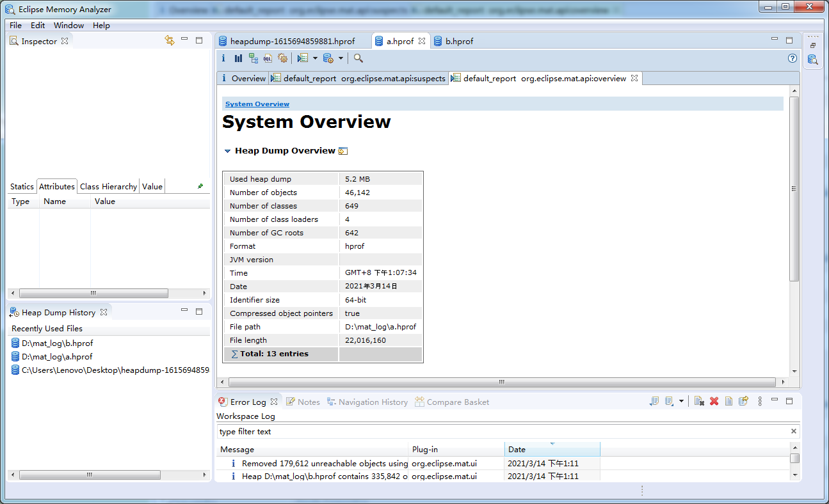This screenshot has width=829, height=504.
Task: Switch to Statics tab in Inspector
Action: point(22,186)
